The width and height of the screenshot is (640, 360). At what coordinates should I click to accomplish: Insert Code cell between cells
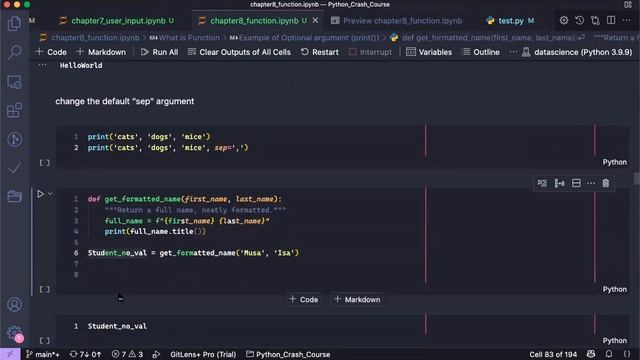pos(304,300)
